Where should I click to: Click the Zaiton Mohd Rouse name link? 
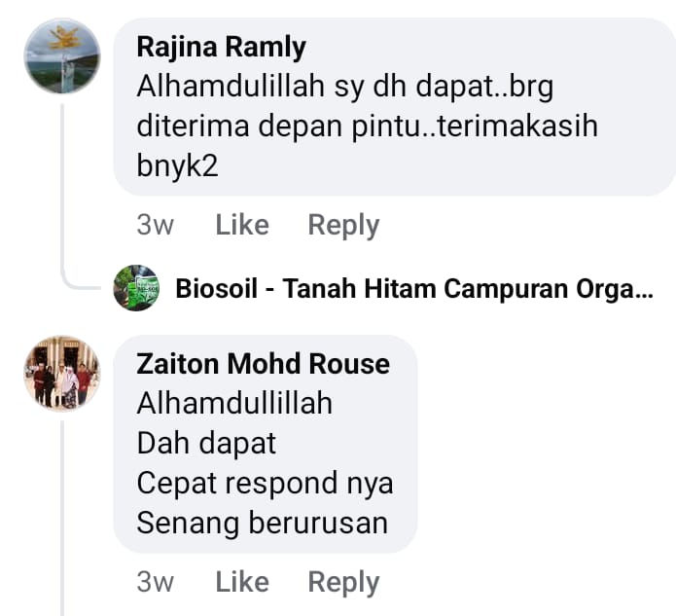(263, 364)
